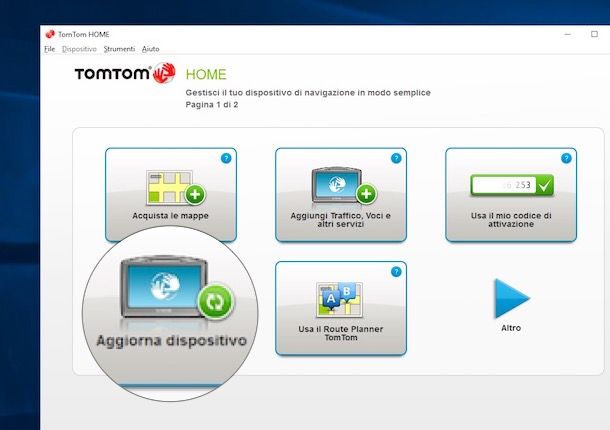The image size is (610, 430).
Task: Click Aggiungi Traffico, Voci e altri servizi
Action: pyautogui.click(x=341, y=194)
